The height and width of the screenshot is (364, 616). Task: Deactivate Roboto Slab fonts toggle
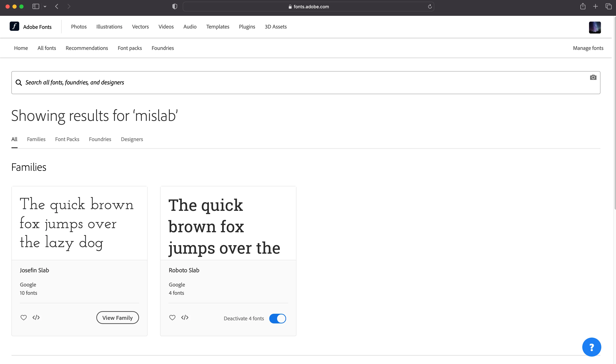(278, 318)
